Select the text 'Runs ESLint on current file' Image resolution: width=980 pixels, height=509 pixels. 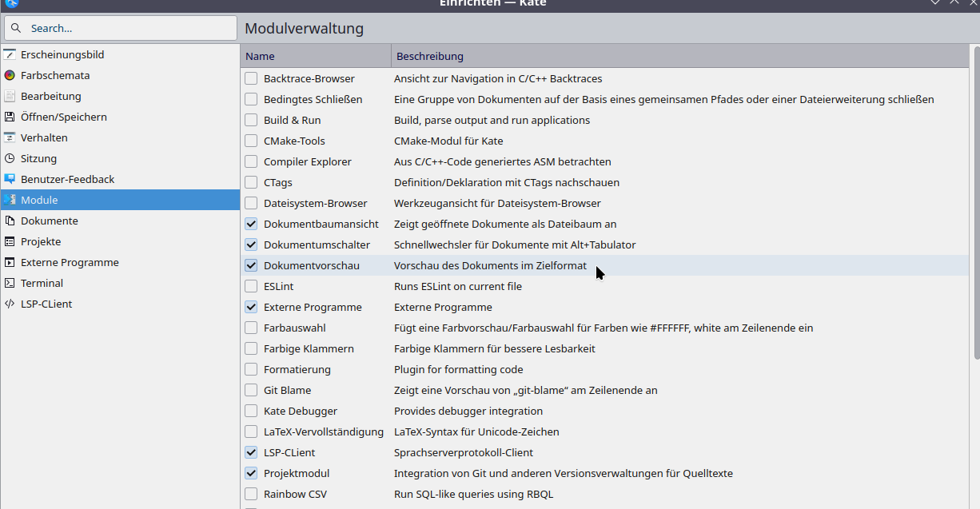point(458,286)
